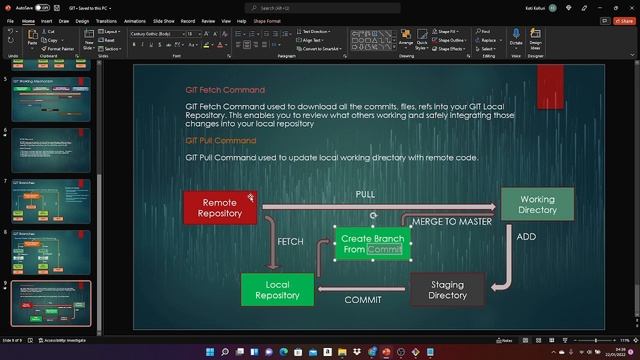Decrease font size button
This screenshot has height=360, width=640.
[215, 34]
